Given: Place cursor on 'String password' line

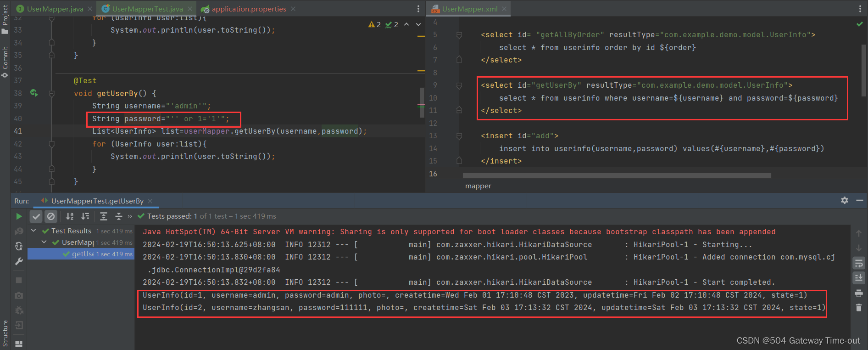Looking at the screenshot, I should click(161, 119).
